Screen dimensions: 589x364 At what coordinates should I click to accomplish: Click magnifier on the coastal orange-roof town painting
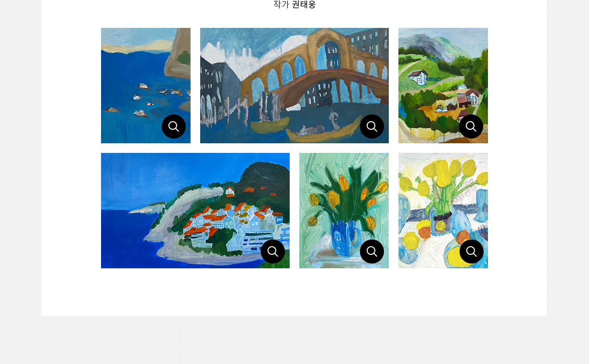click(x=273, y=251)
